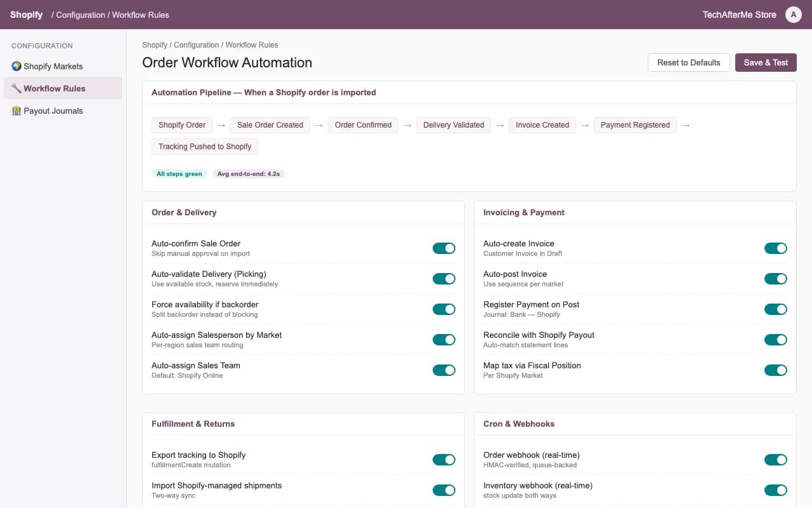Viewport: 812px width, 508px height.
Task: Click the Cron & Webhooks header
Action: 519,424
